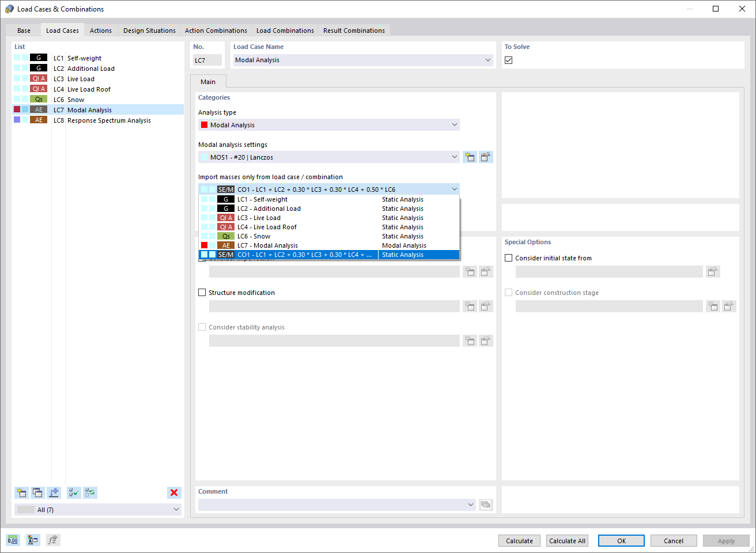This screenshot has width=756, height=553.
Task: Enable Consider initial state from
Action: [508, 257]
